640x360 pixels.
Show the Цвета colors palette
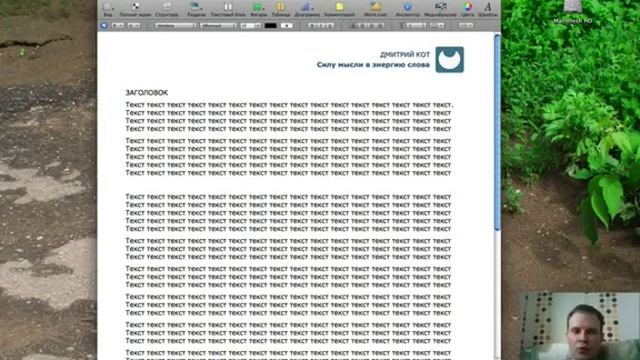pyautogui.click(x=468, y=9)
